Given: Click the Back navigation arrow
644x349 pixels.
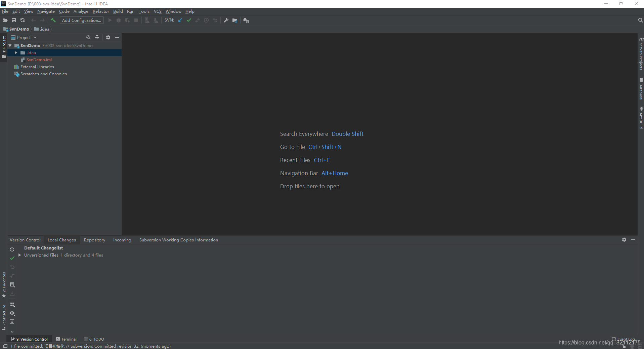Looking at the screenshot, I should 34,20.
